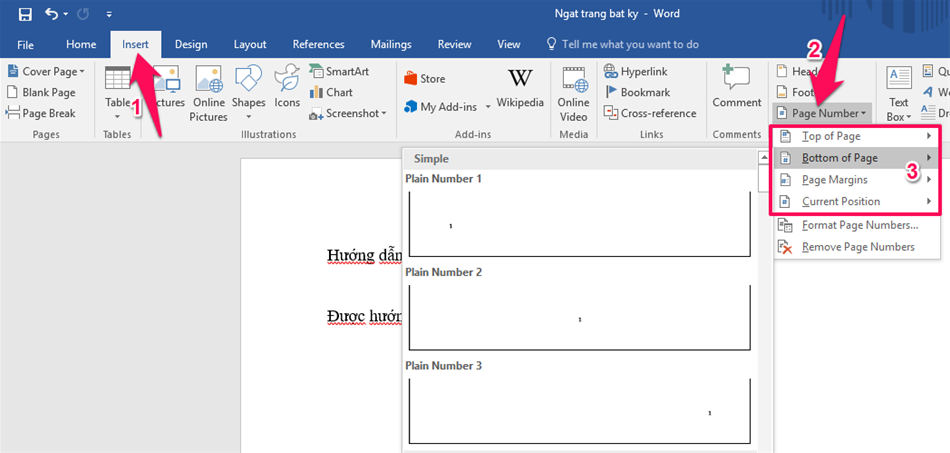Image resolution: width=950 pixels, height=453 pixels.
Task: Open the References tab
Action: (318, 44)
